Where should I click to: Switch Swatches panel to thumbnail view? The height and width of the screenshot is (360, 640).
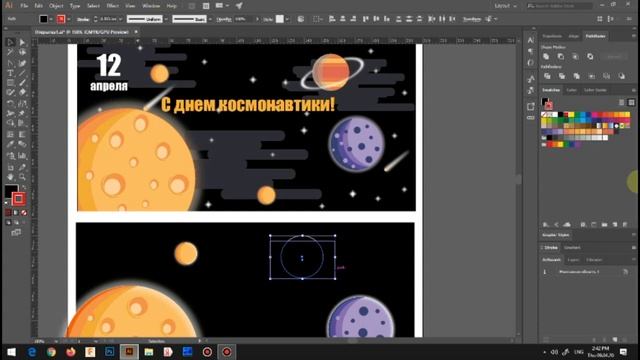pyautogui.click(x=631, y=102)
